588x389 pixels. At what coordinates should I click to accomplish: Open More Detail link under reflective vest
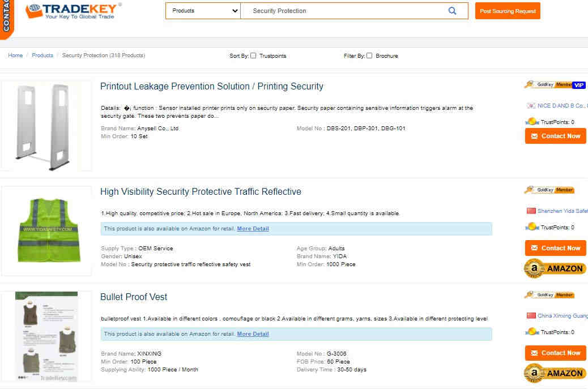tap(253, 229)
